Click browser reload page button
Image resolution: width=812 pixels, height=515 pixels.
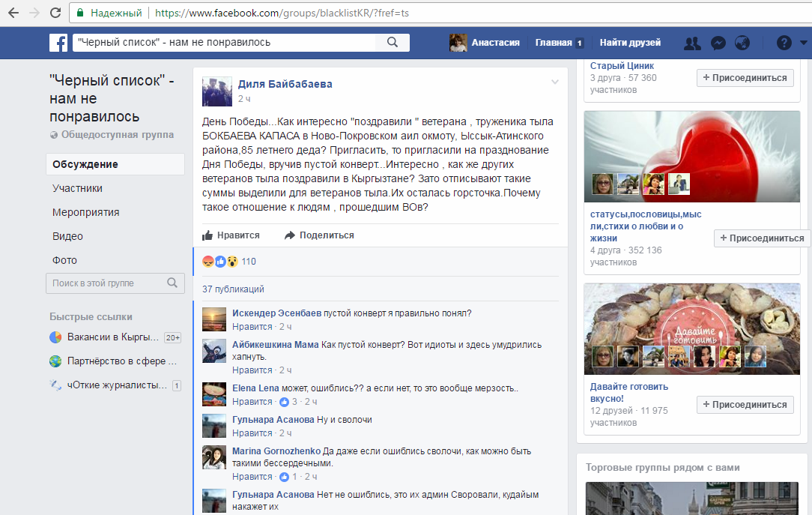[55, 13]
